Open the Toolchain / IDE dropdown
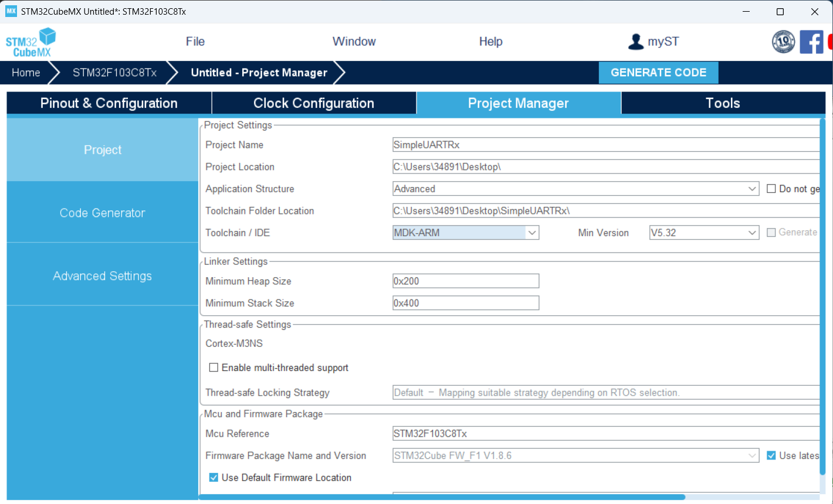 click(x=466, y=233)
